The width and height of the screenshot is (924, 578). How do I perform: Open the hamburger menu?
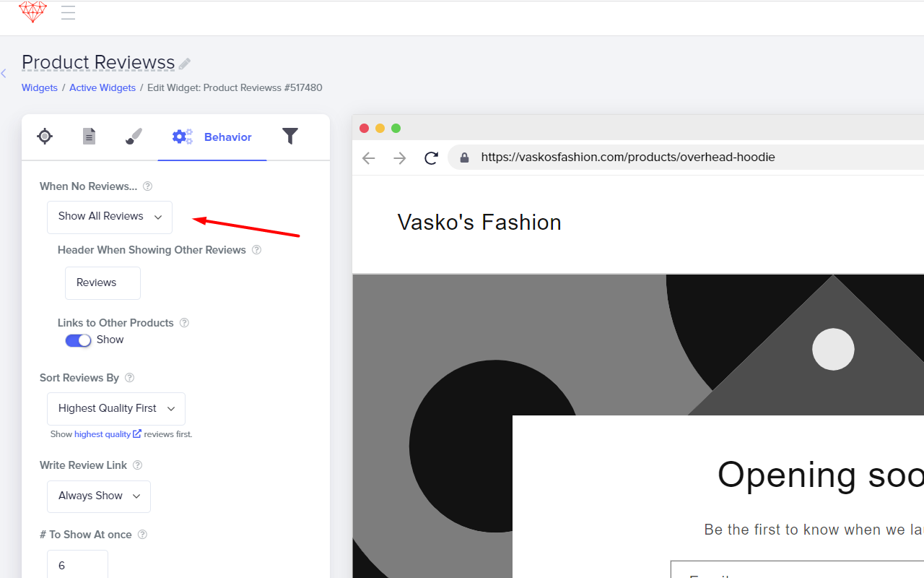click(x=69, y=12)
